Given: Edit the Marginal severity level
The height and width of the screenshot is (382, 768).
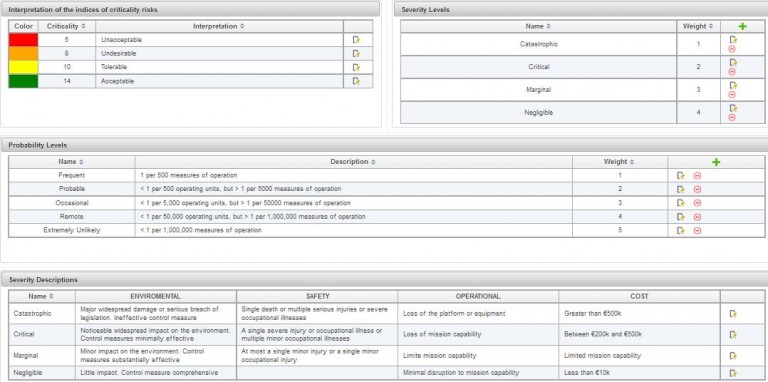Looking at the screenshot, I should pyautogui.click(x=733, y=86).
